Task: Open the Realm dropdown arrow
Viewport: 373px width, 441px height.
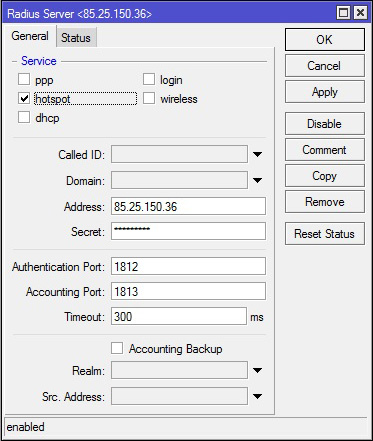Action: (257, 370)
